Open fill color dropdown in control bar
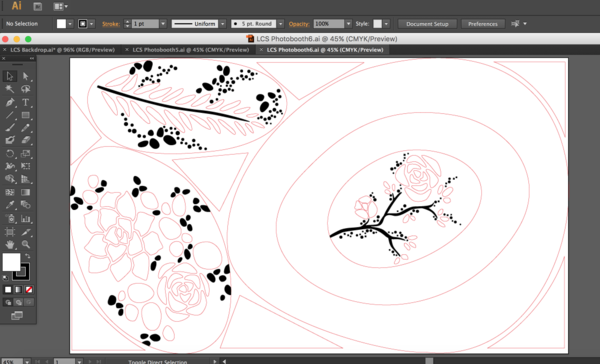 pyautogui.click(x=70, y=24)
